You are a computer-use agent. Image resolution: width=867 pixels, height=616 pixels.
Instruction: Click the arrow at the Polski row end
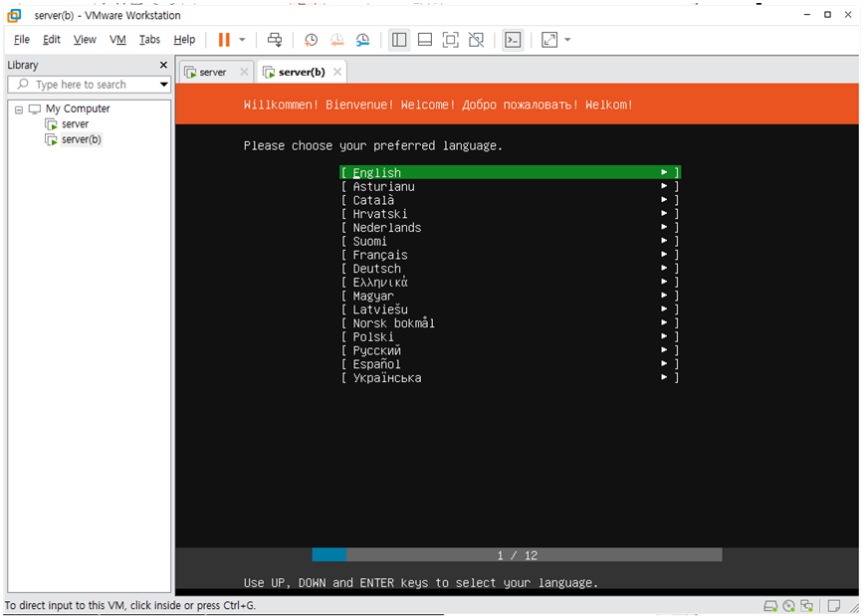pyautogui.click(x=664, y=336)
